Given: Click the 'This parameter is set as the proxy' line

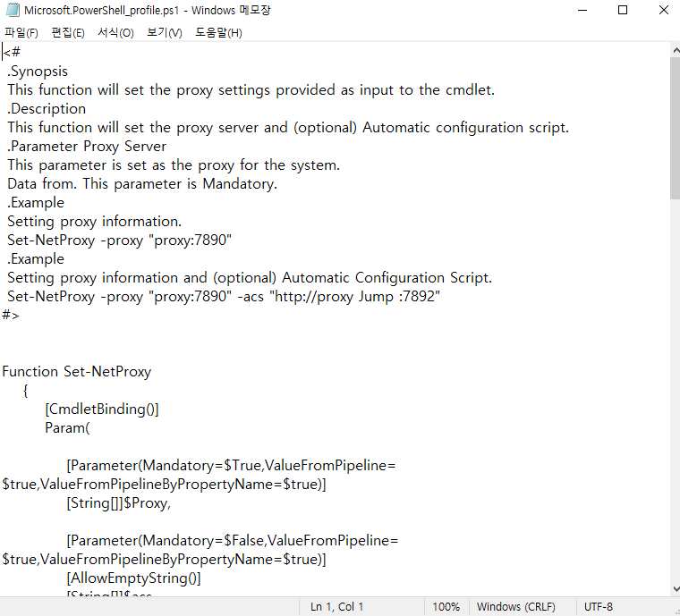Looking at the screenshot, I should (x=174, y=165).
